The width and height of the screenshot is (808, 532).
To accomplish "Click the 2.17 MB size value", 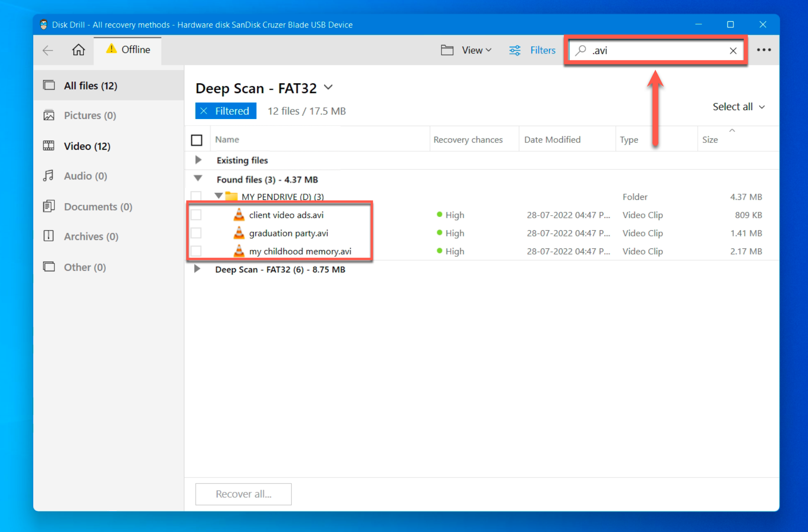I will pos(746,251).
